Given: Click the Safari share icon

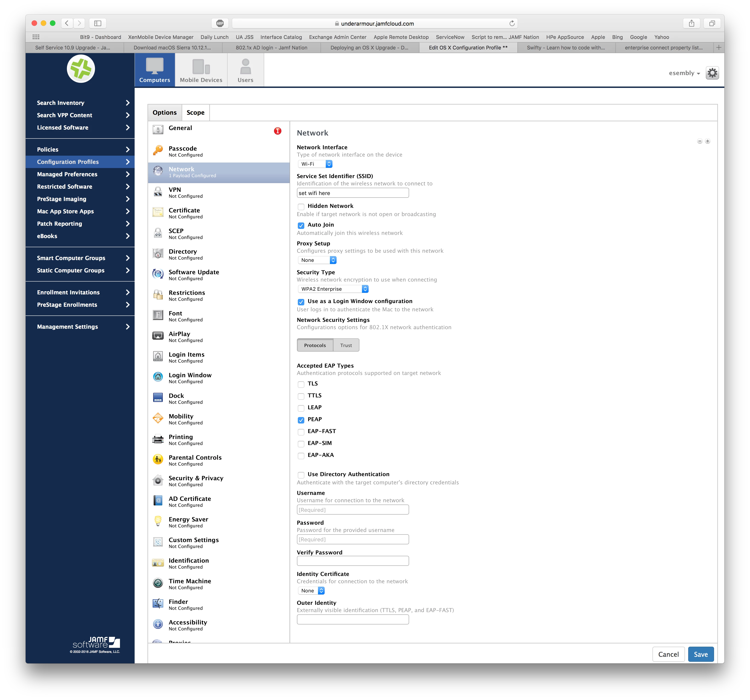Looking at the screenshot, I should click(691, 23).
